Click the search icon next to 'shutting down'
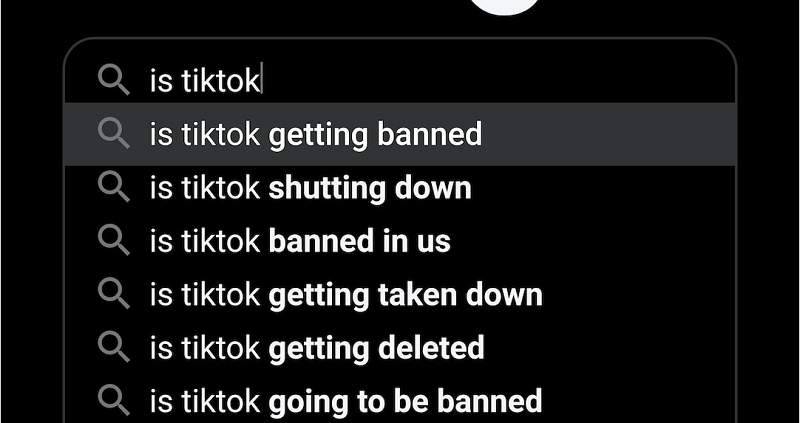This screenshot has width=800, height=423. click(x=114, y=187)
